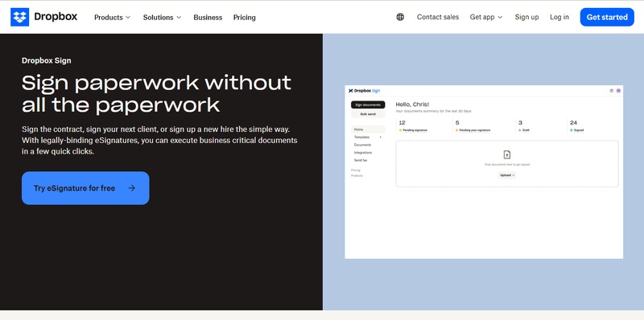This screenshot has height=320, width=644.
Task: Open the Upload dropdown in preview
Action: pyautogui.click(x=507, y=175)
